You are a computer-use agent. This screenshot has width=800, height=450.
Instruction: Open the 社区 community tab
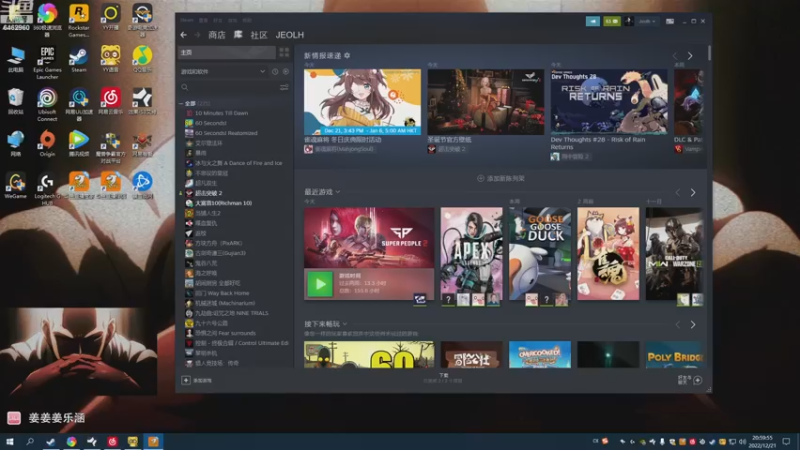pyautogui.click(x=259, y=35)
